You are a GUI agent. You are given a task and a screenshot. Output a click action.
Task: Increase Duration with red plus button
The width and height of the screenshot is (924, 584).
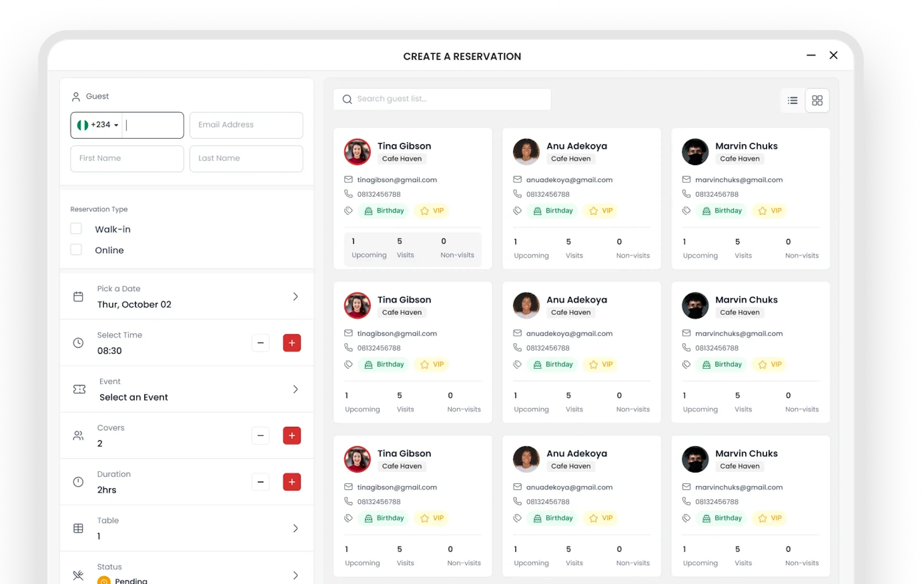coord(292,482)
